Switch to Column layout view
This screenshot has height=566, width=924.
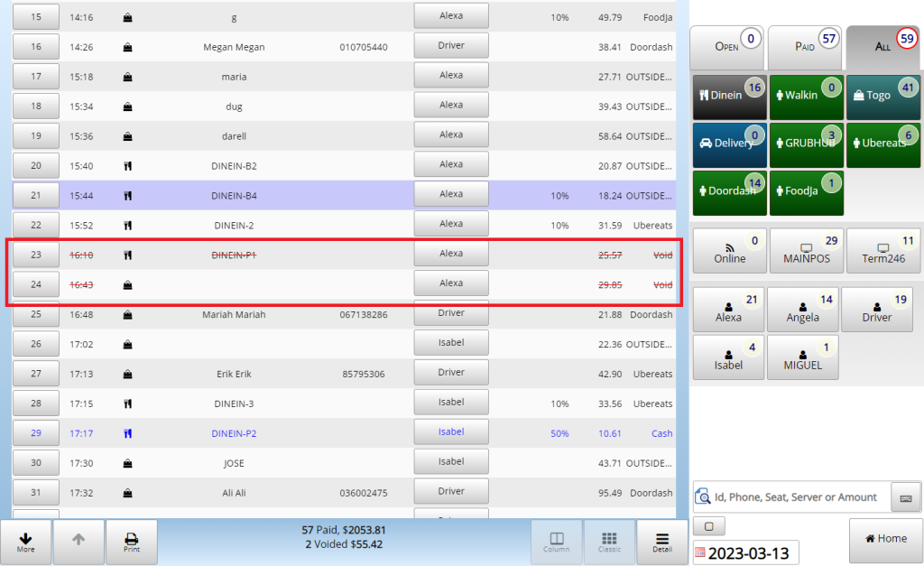(x=557, y=542)
